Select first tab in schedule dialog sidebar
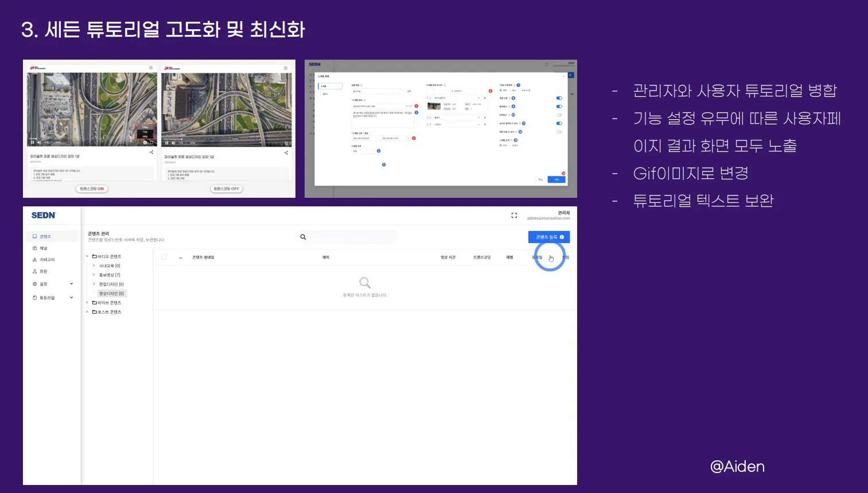This screenshot has height=493, width=868. [x=330, y=87]
